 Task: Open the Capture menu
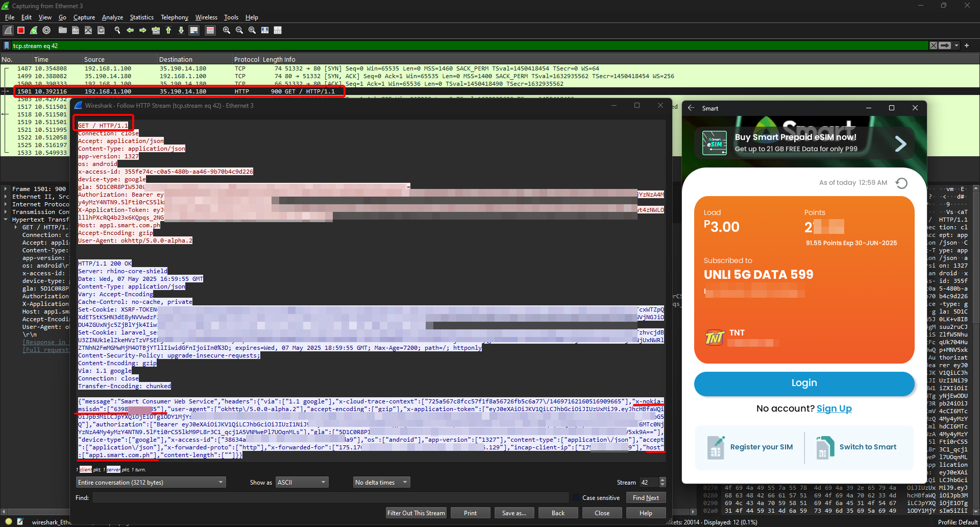[x=84, y=17]
